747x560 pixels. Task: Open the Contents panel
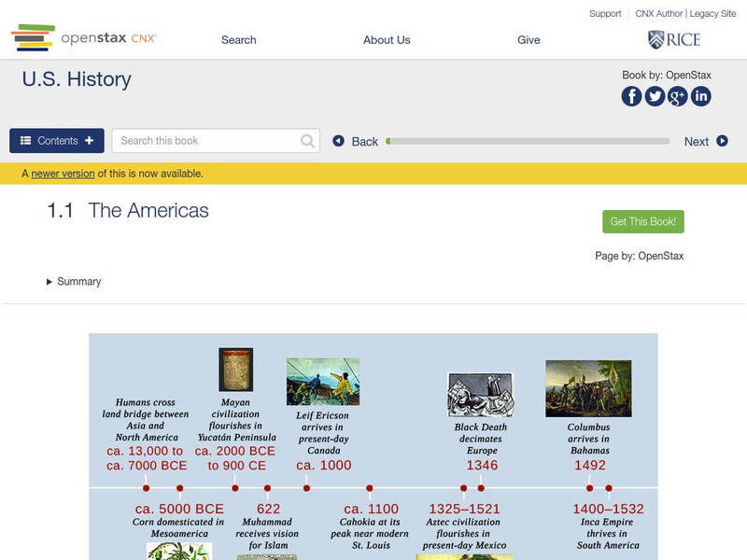[x=57, y=141]
